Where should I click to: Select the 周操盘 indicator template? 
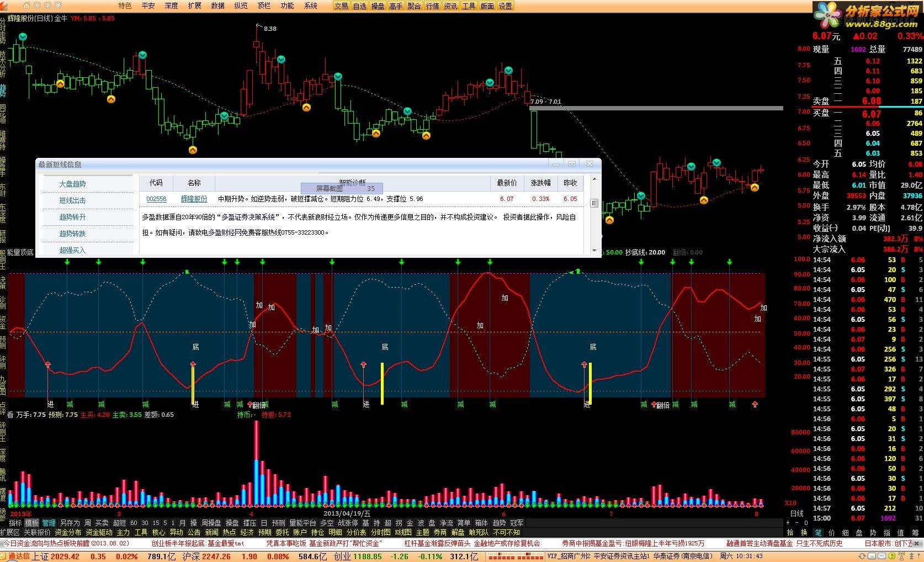tap(211, 523)
